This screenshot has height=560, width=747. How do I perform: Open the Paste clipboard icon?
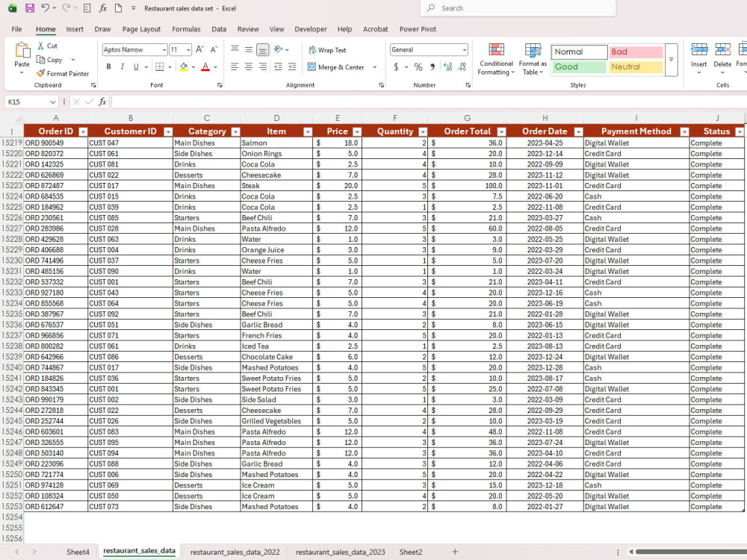tap(22, 51)
